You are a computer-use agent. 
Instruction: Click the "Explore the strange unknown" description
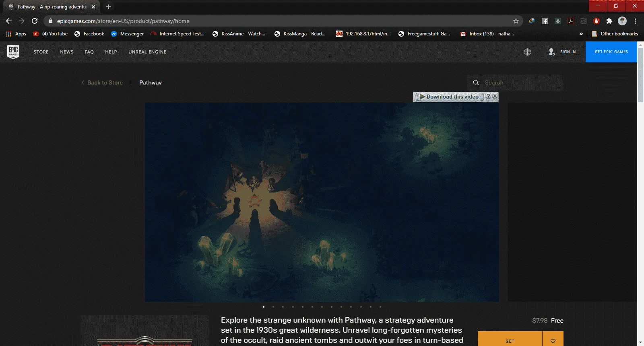(342, 330)
